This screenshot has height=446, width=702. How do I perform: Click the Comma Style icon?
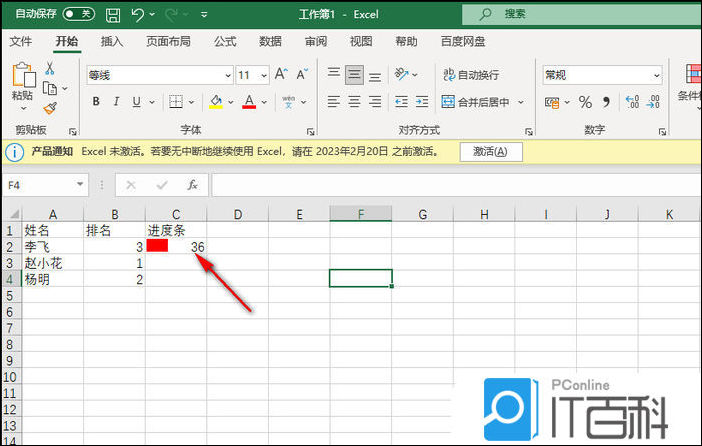tap(606, 102)
